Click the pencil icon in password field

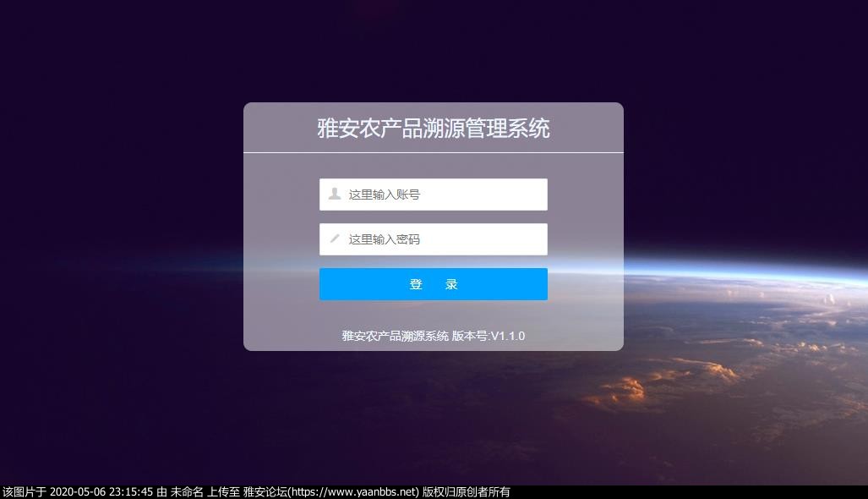pyautogui.click(x=335, y=239)
